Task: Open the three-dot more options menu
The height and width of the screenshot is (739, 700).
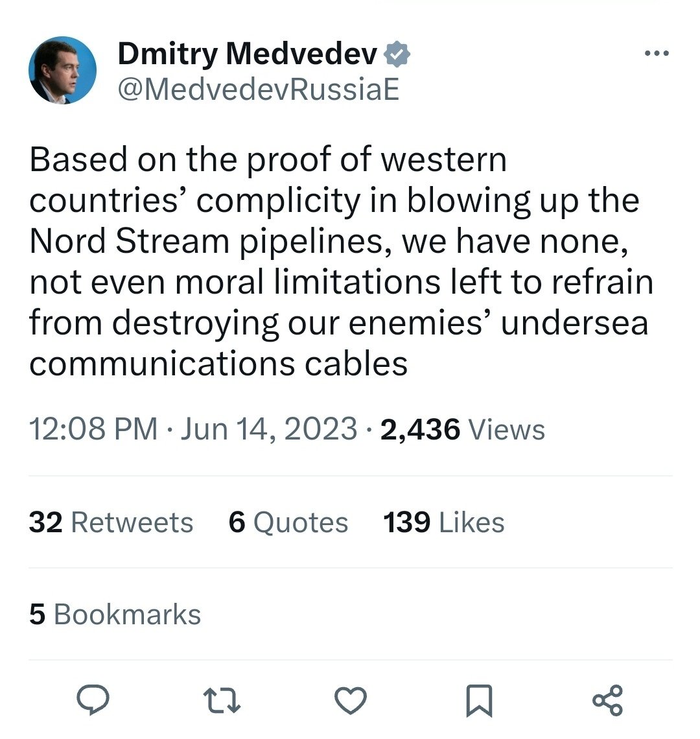Action: click(656, 54)
